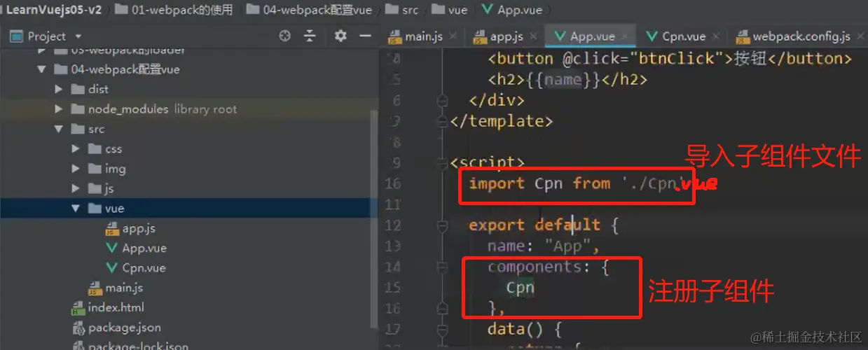Close the main.js tab

click(x=453, y=36)
